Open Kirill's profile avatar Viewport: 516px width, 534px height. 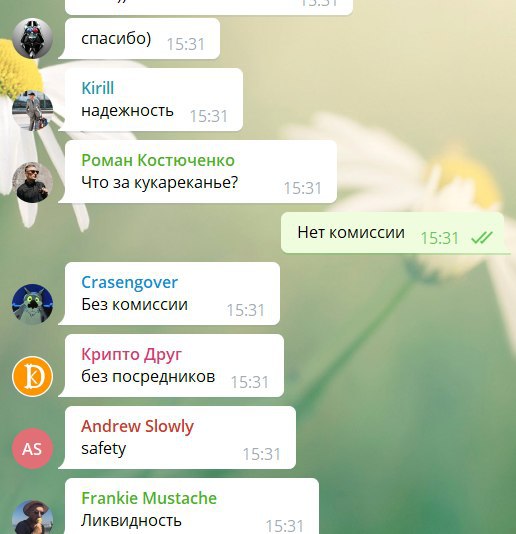click(32, 111)
